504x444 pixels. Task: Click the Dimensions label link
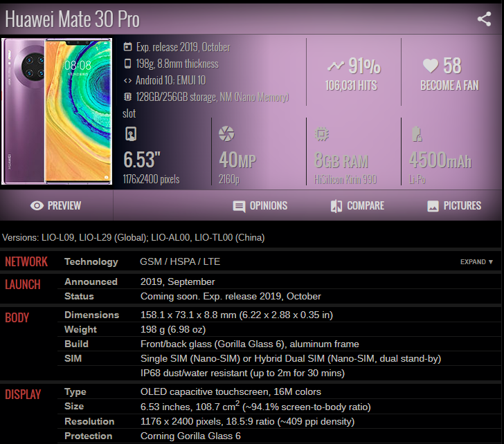[x=91, y=315]
